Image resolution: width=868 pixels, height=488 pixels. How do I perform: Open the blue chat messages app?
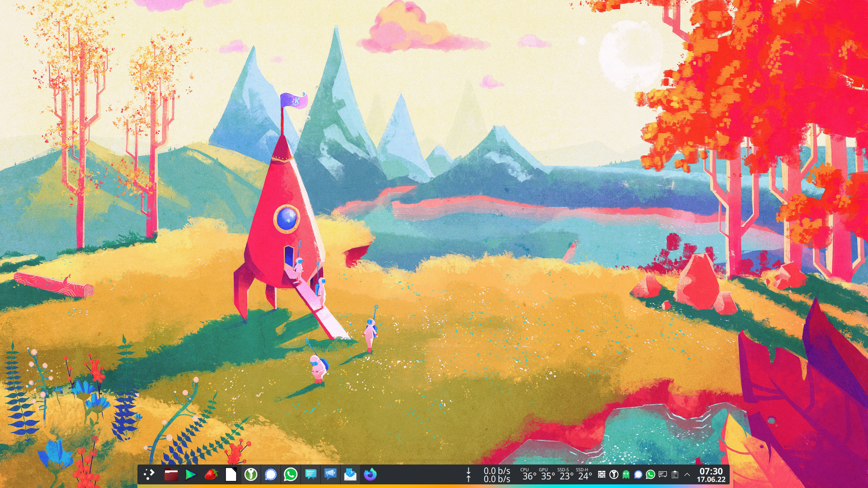pyautogui.click(x=310, y=475)
